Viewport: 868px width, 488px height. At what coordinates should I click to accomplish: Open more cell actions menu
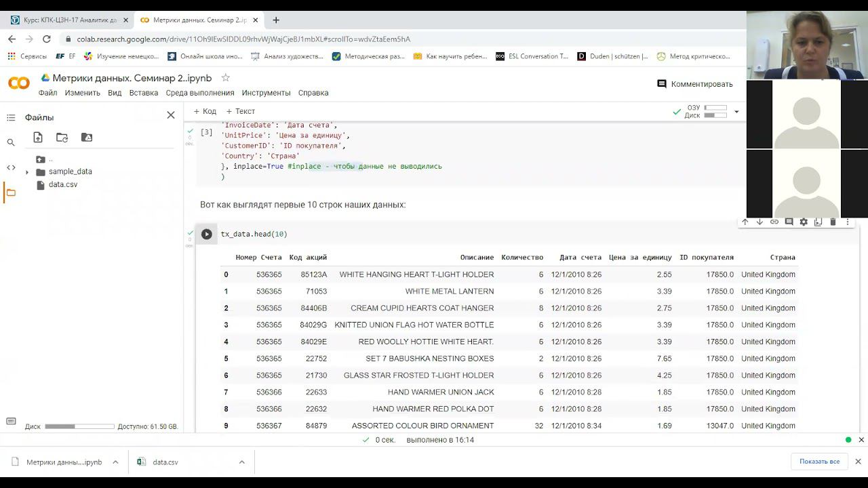[848, 222]
